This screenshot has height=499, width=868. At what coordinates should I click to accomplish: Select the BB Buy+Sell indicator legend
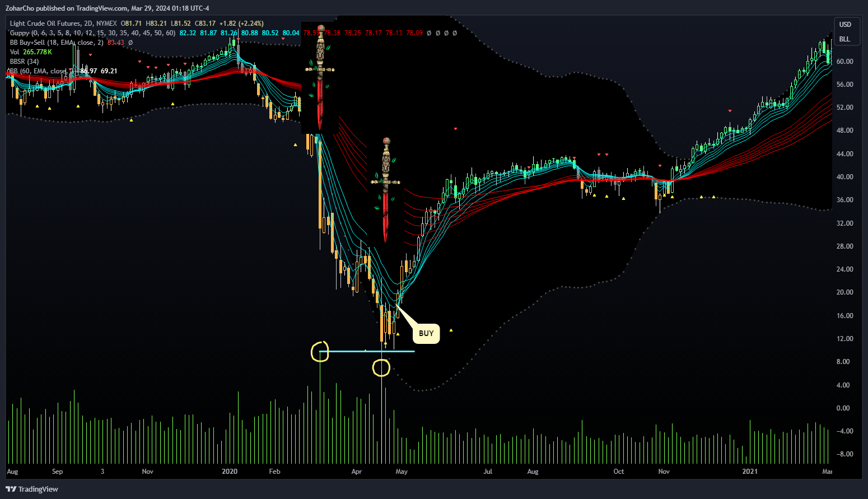pos(57,43)
